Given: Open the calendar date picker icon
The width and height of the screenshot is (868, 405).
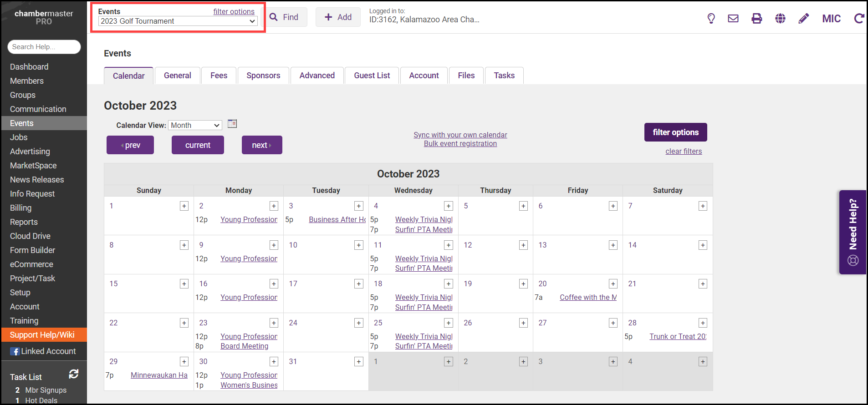Looking at the screenshot, I should [x=232, y=124].
